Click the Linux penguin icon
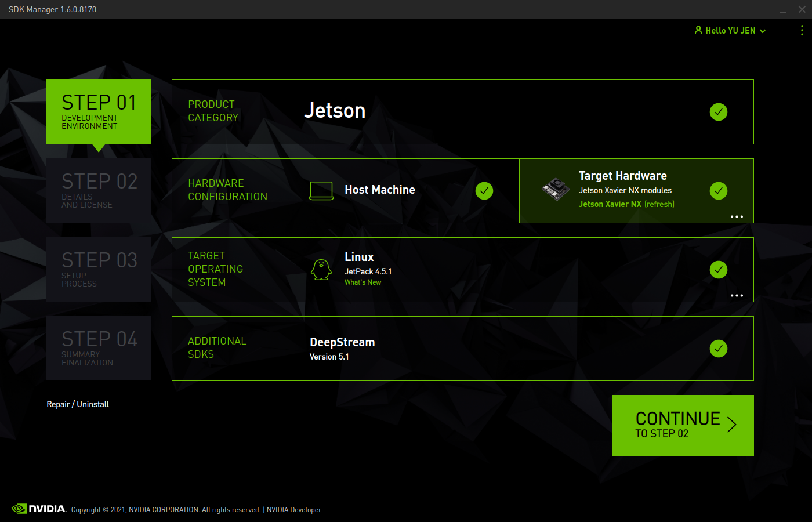This screenshot has width=812, height=522. [x=321, y=270]
